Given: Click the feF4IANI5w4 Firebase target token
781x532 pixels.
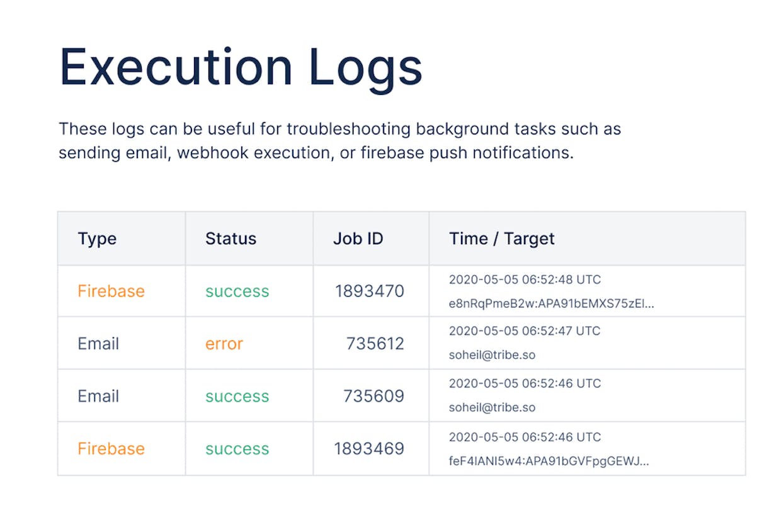Looking at the screenshot, I should pos(549,461).
